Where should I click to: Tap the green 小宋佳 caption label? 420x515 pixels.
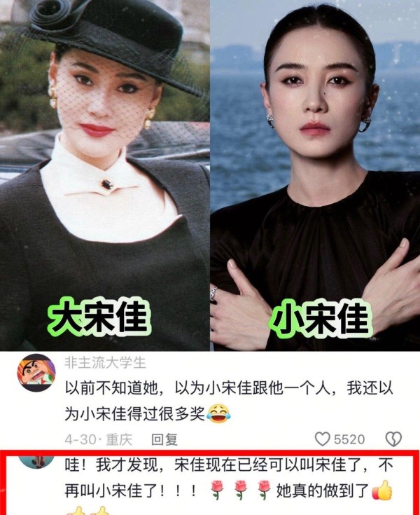[x=321, y=320]
